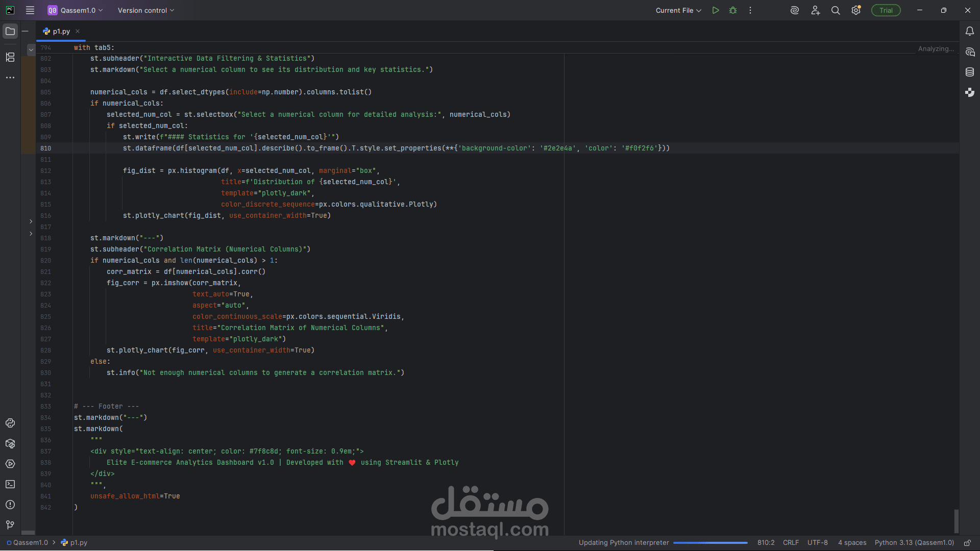
Task: Open the UTF-8 encoding selector
Action: (818, 543)
